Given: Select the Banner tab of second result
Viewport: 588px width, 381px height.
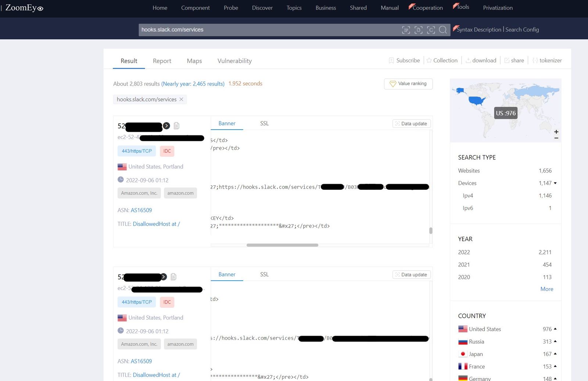Looking at the screenshot, I should (x=227, y=275).
